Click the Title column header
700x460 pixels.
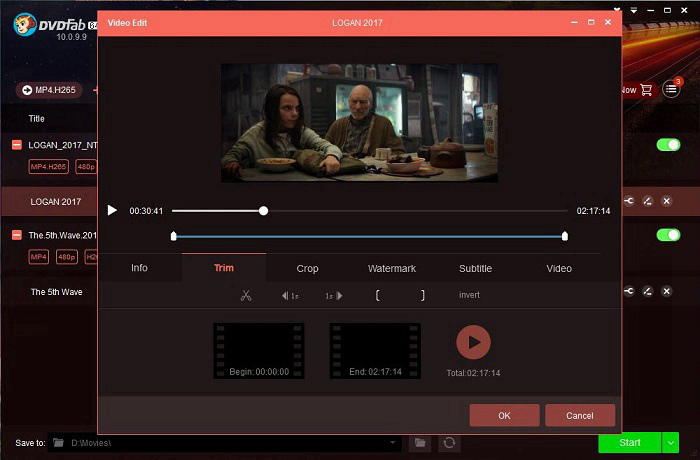coord(37,118)
